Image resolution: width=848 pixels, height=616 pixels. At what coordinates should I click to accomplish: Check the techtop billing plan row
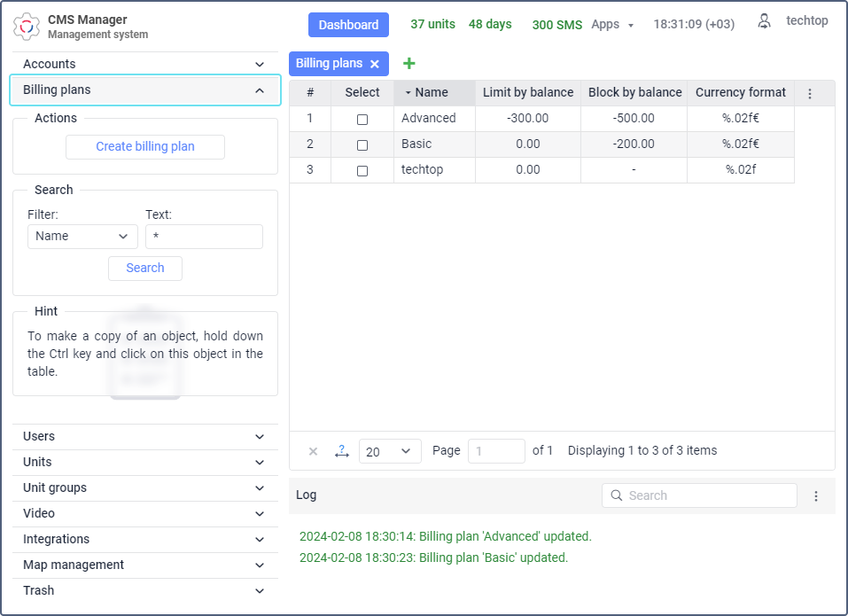tap(362, 170)
